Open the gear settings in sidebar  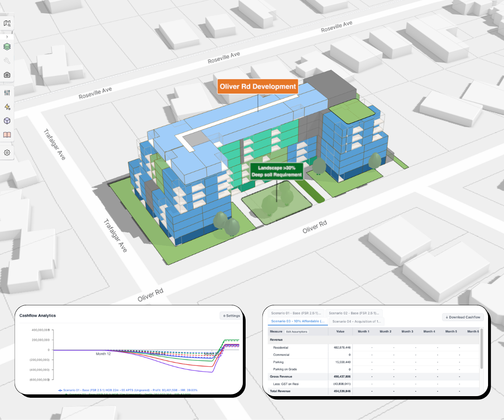click(7, 152)
